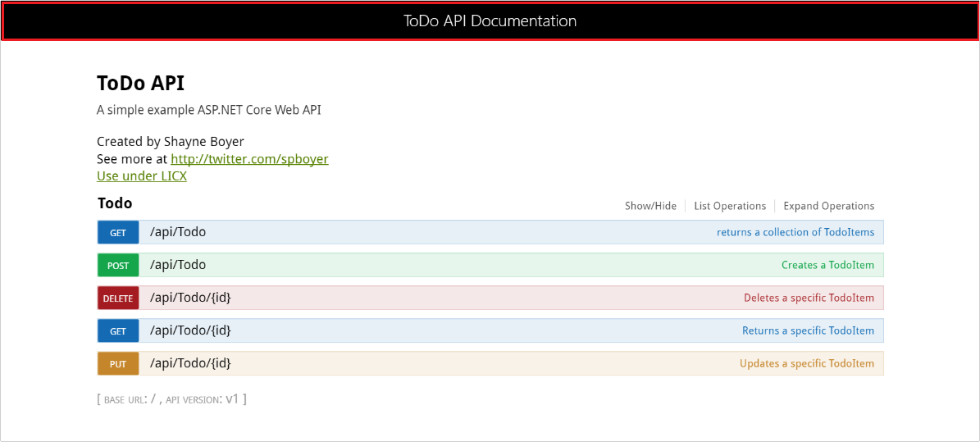This screenshot has width=980, height=442.
Task: Expand /api/Todo/{id} in the Returns a specific TodoItem row
Action: point(190,330)
